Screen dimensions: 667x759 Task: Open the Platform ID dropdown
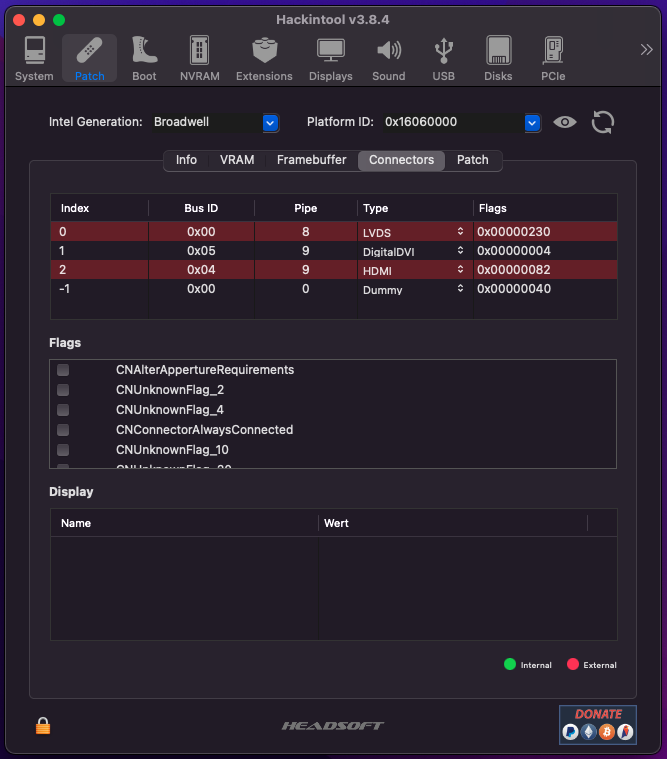point(532,123)
